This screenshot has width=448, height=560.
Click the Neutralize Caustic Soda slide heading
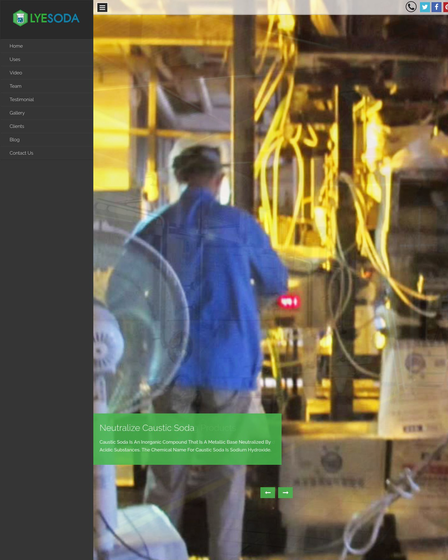[x=147, y=428]
